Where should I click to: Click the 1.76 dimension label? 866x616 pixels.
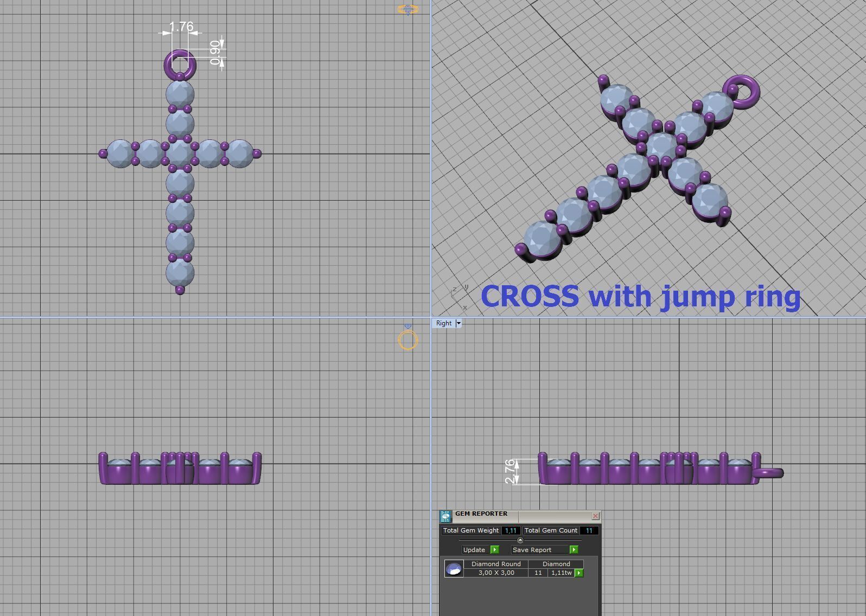[181, 27]
